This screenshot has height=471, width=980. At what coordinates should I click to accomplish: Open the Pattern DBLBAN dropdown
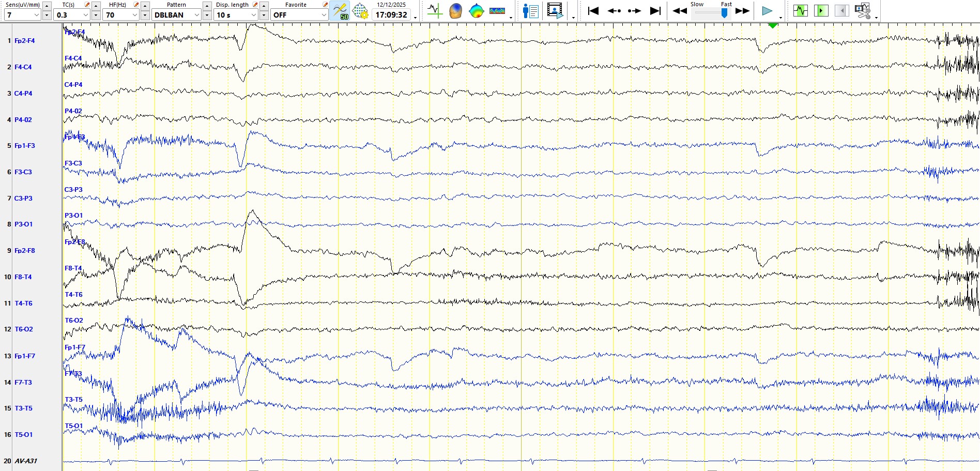(196, 15)
